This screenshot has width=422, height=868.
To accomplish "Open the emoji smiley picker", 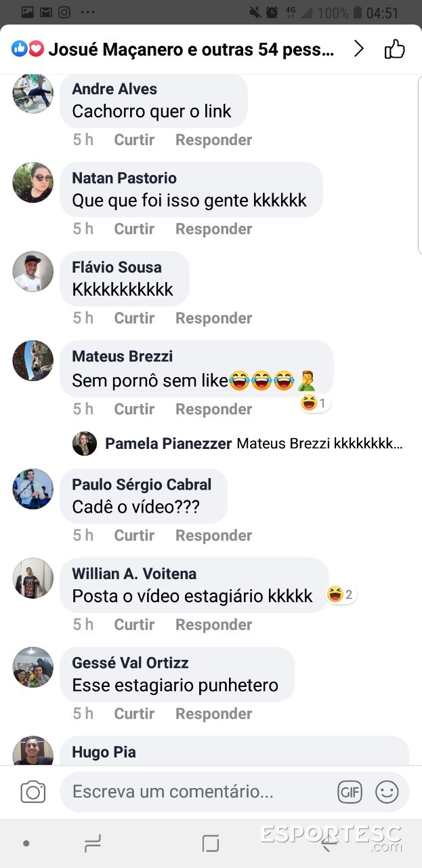I will click(387, 791).
